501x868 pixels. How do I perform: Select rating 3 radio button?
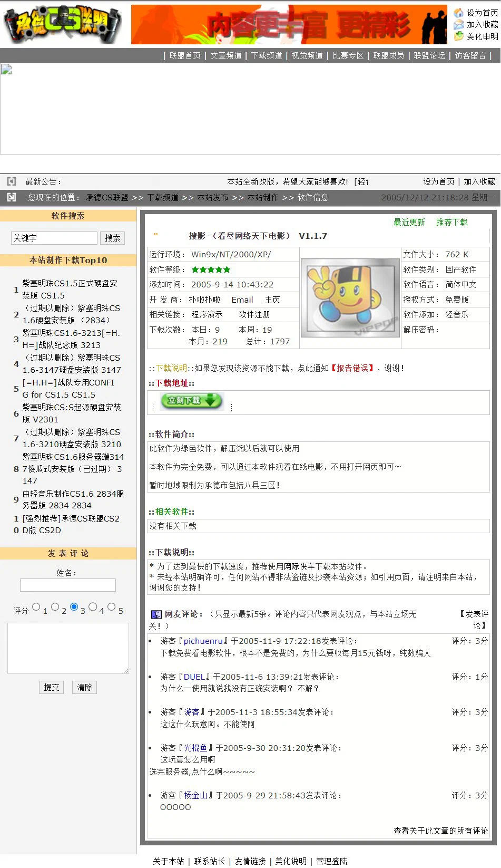point(74,607)
